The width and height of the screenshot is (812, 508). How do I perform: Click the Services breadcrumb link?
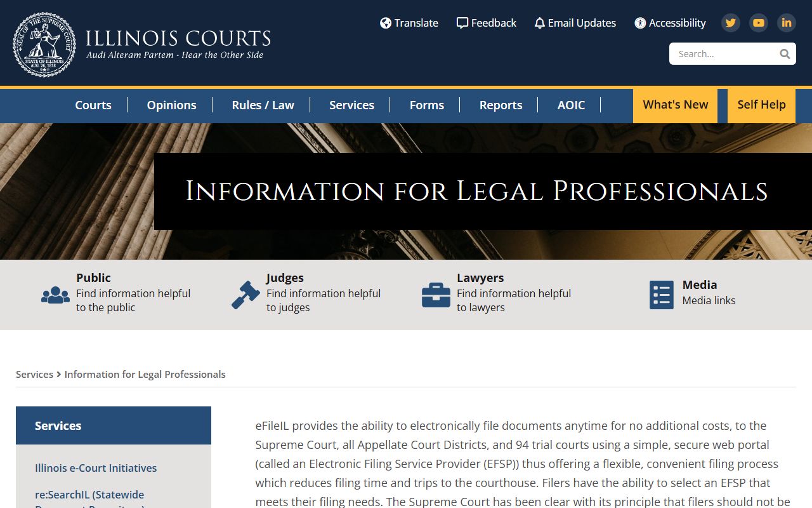tap(34, 374)
